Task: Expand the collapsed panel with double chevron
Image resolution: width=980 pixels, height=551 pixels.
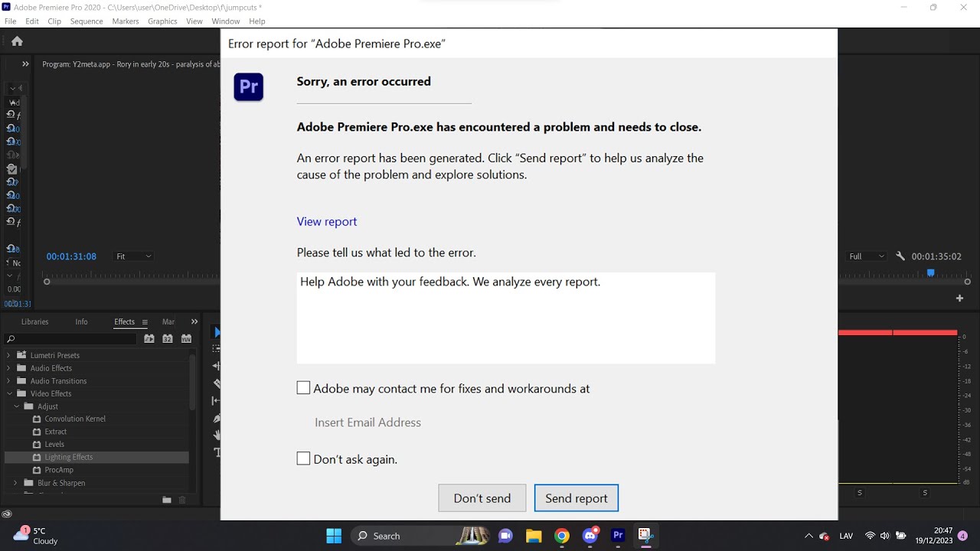Action: click(25, 64)
